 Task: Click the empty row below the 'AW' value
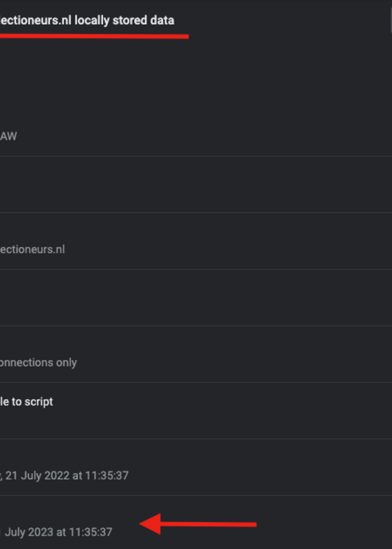click(193, 185)
